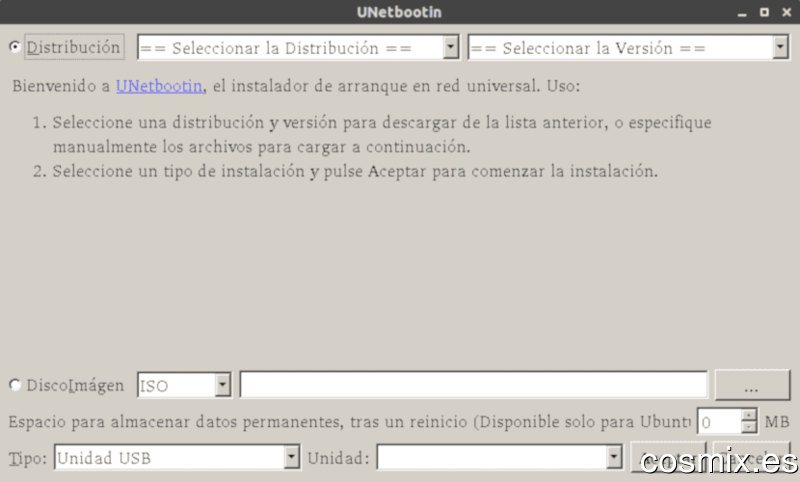This screenshot has height=482, width=800.
Task: Decrease the persistent space MB value
Action: tap(748, 427)
